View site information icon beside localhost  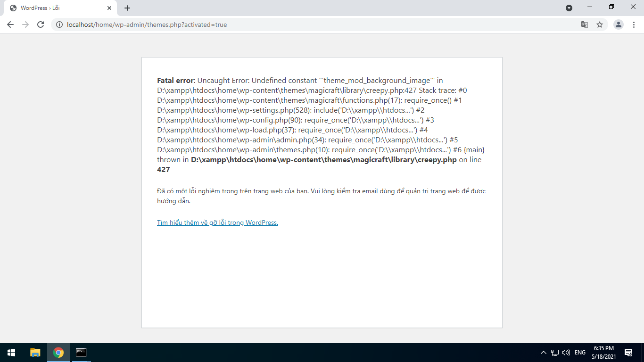(x=59, y=25)
